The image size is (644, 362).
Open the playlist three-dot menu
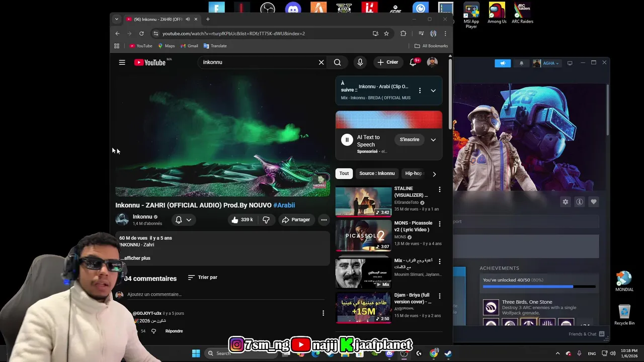pyautogui.click(x=420, y=90)
